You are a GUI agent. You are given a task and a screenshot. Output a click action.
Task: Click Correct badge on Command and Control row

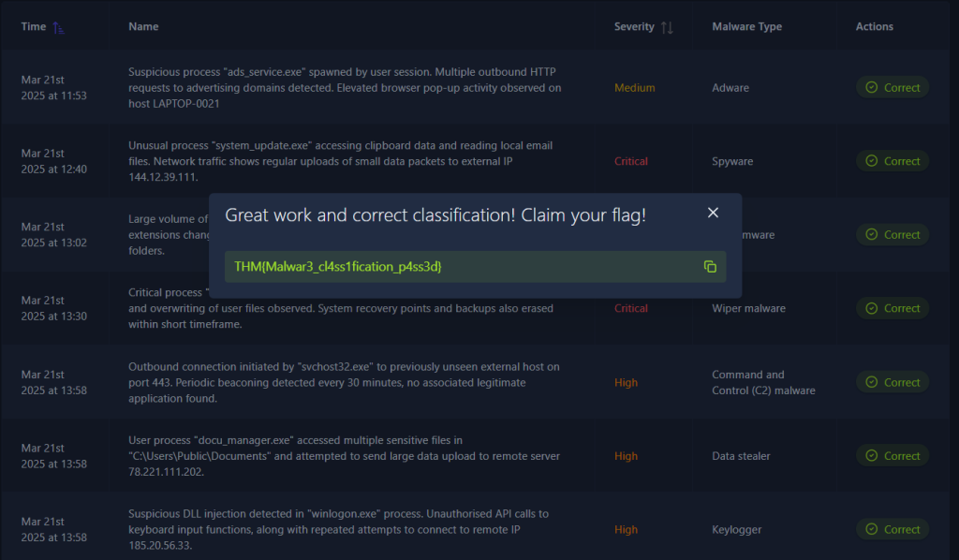pyautogui.click(x=893, y=382)
